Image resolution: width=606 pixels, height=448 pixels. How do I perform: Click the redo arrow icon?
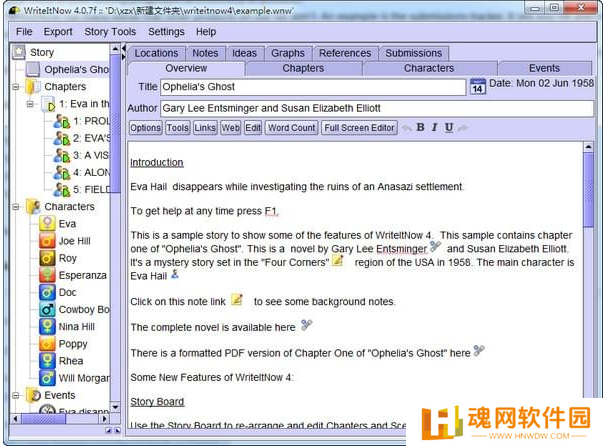pos(463,128)
